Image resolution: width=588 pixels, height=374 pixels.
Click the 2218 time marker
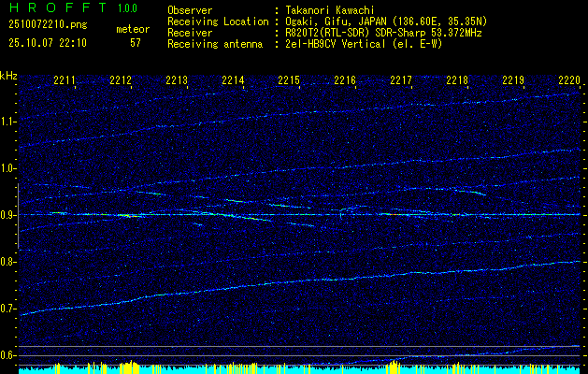(457, 79)
